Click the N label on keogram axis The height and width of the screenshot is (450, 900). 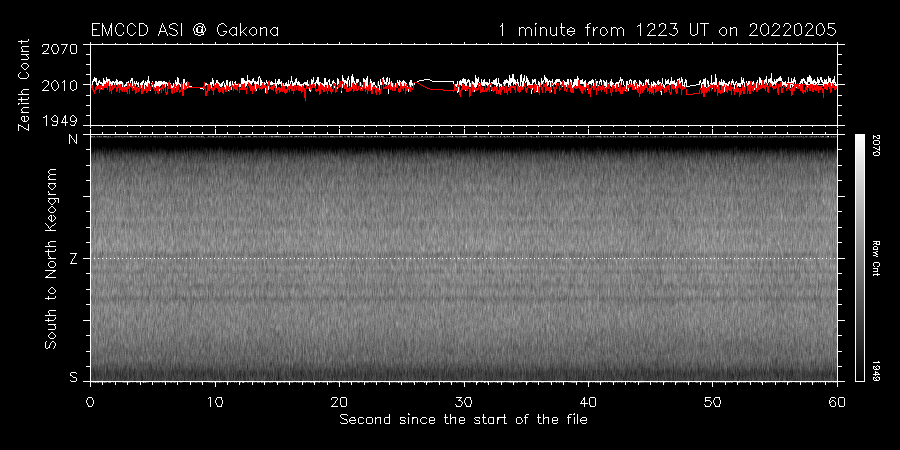coord(73,138)
